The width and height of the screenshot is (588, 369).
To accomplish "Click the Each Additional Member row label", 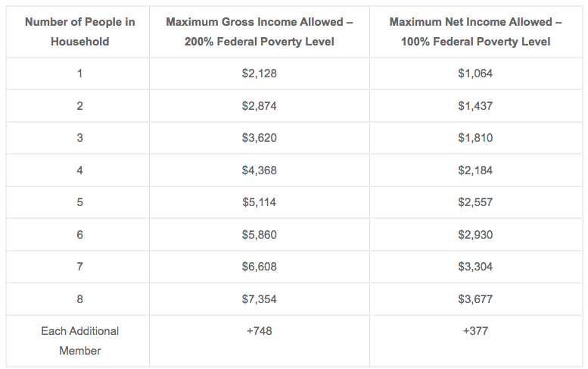I will point(80,341).
